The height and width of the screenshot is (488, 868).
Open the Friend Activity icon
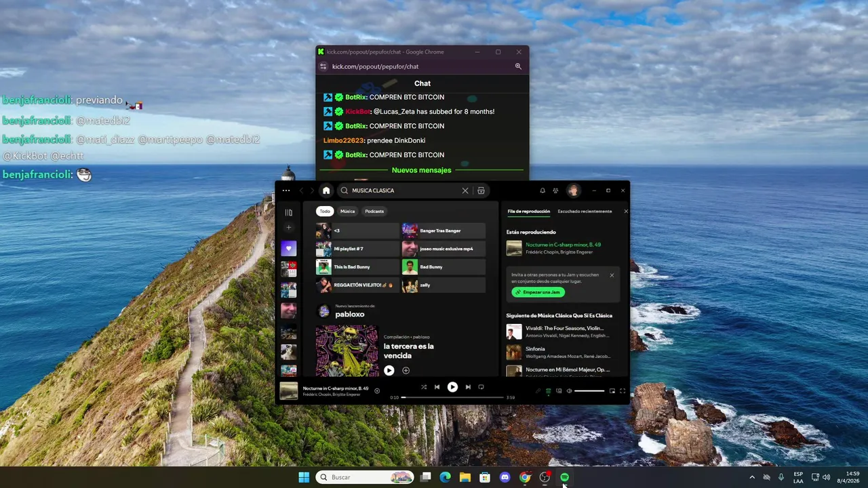click(x=555, y=190)
